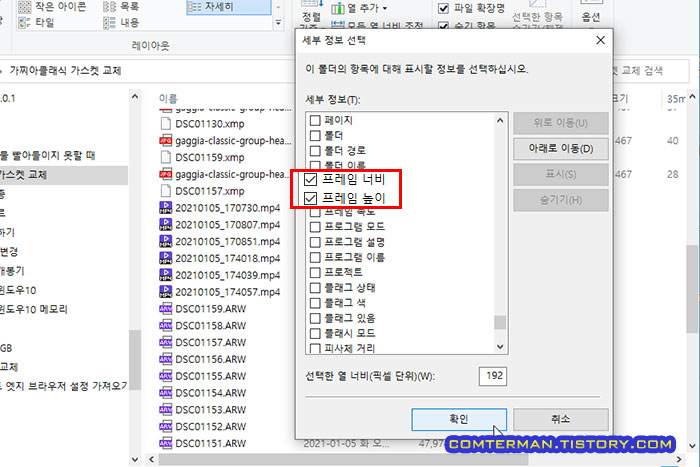This screenshot has height=467, width=700.
Task: Click the 20210105_174018.mp4 video icon
Action: click(x=166, y=258)
